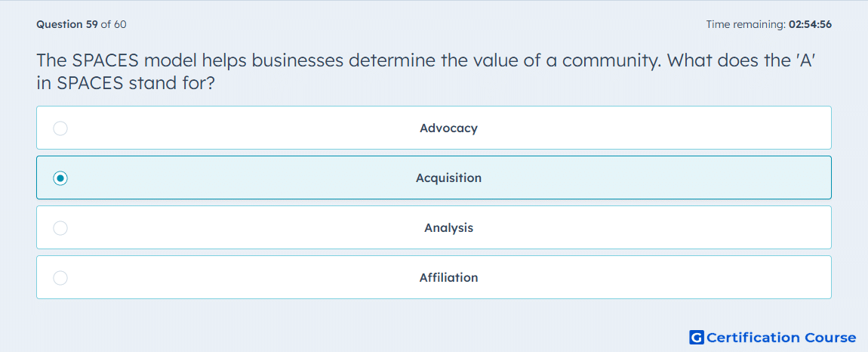Choose the Analysis radio button
This screenshot has height=352, width=868.
pos(60,228)
